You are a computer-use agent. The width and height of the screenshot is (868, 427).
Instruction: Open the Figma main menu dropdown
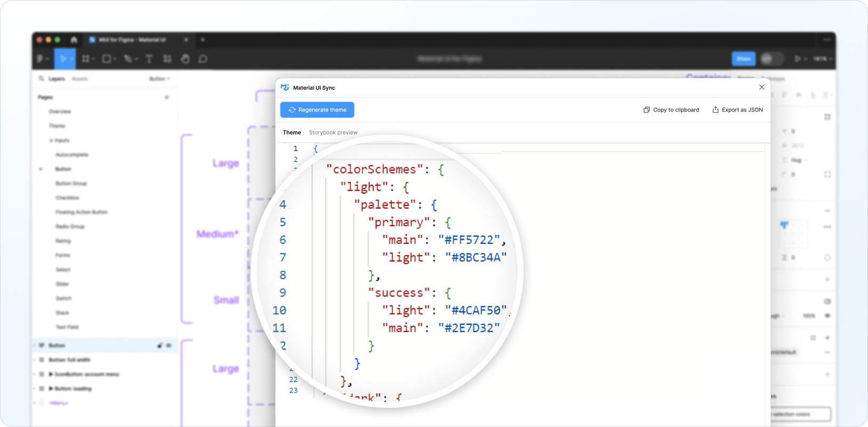(42, 59)
